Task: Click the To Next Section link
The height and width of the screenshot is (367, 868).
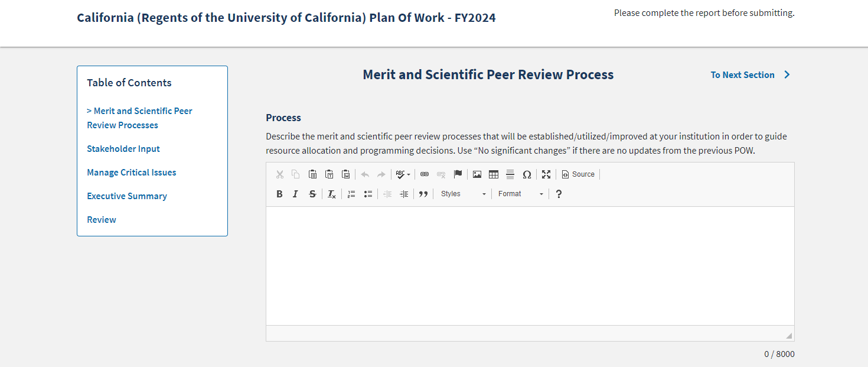Action: (750, 75)
